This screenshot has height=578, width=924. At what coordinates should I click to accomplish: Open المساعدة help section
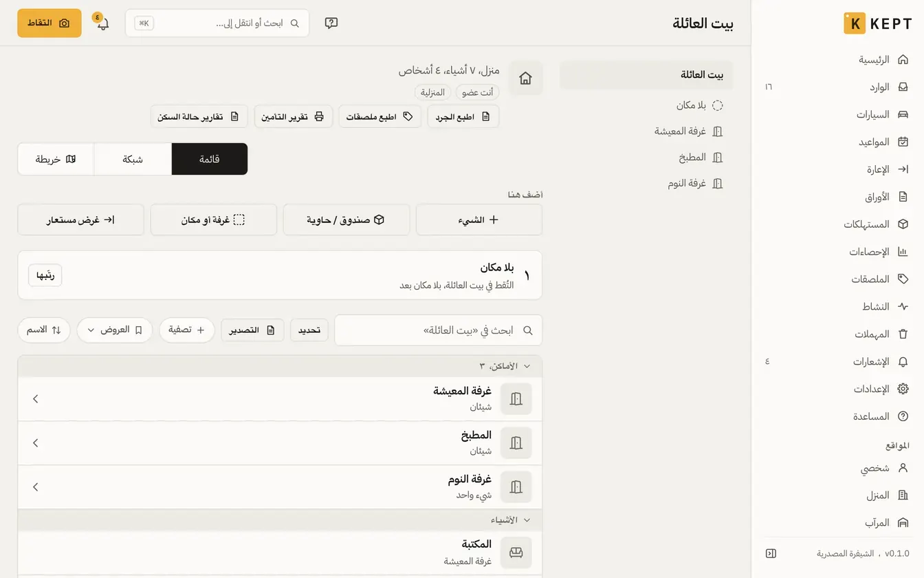[x=837, y=417]
